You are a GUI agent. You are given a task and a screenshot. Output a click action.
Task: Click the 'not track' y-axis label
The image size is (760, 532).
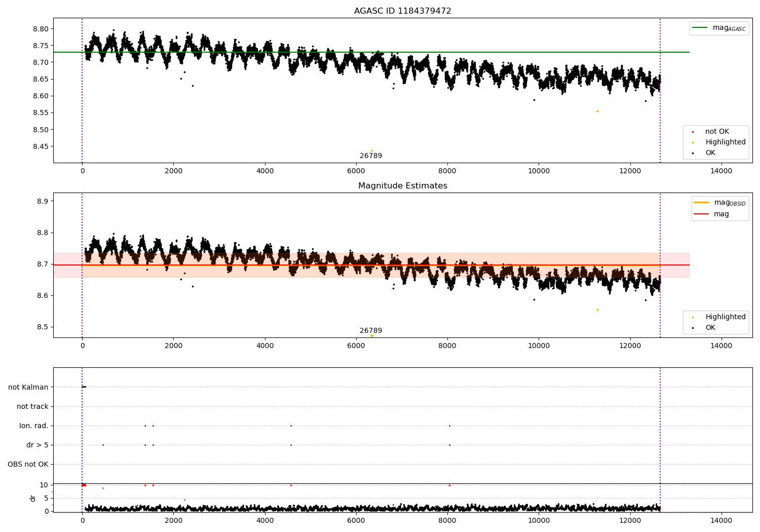pyautogui.click(x=32, y=406)
